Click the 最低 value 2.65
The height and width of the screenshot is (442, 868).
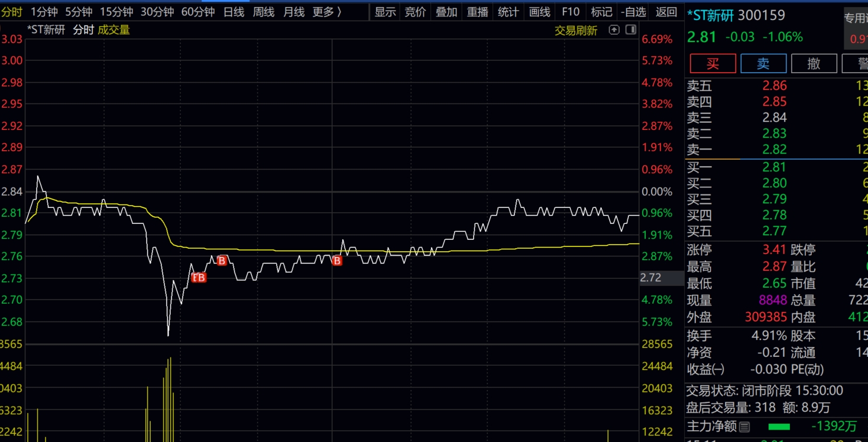pyautogui.click(x=775, y=284)
